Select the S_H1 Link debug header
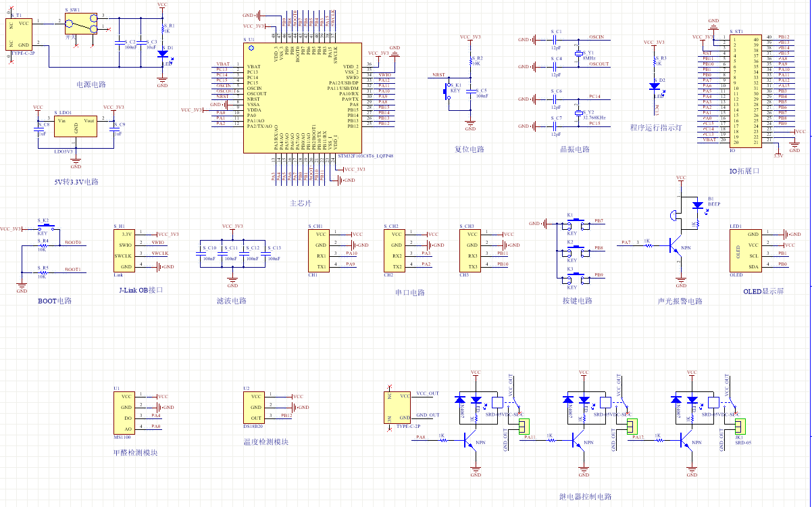Image resolution: width=812 pixels, height=507 pixels. 125,250
